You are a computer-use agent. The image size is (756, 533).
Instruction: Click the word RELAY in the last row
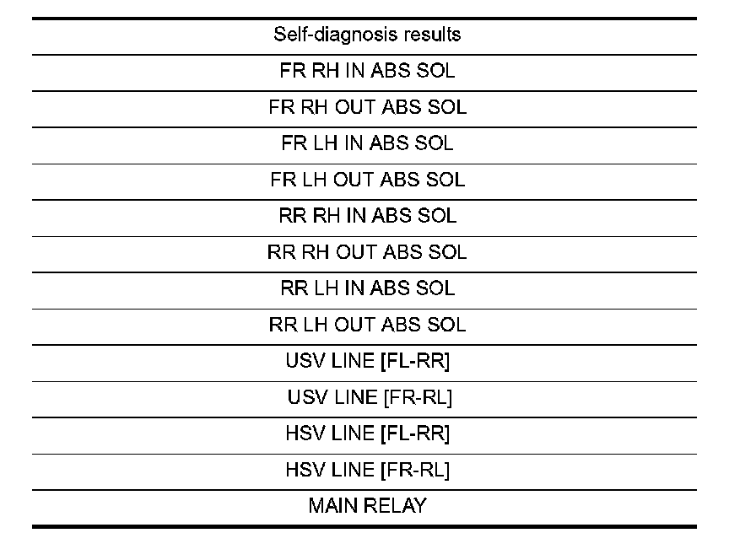tap(394, 506)
